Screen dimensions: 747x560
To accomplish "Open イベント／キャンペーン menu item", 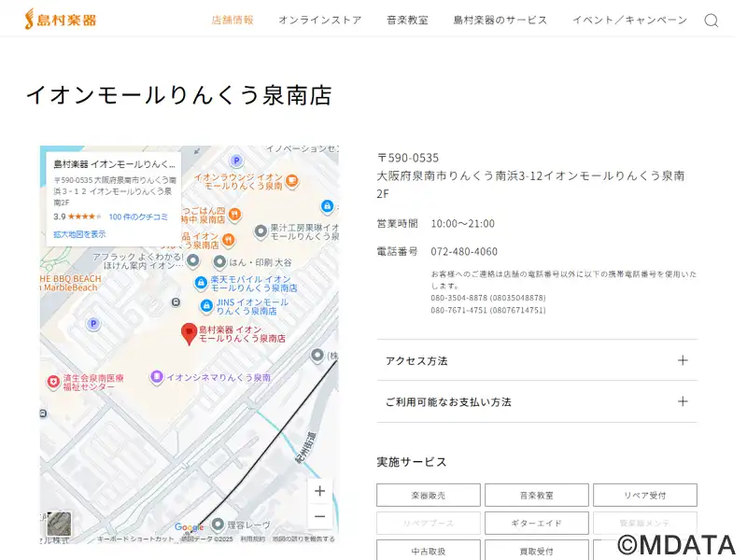I will (629, 20).
